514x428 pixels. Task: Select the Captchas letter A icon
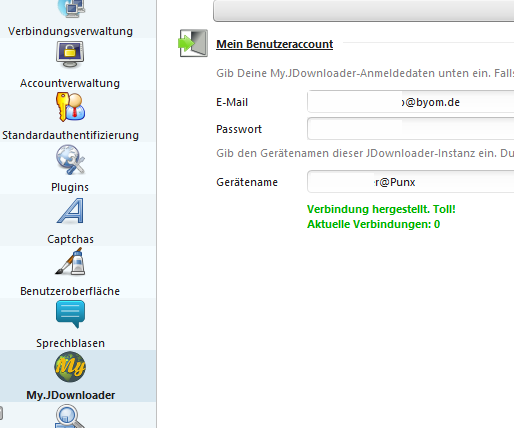[x=70, y=211]
